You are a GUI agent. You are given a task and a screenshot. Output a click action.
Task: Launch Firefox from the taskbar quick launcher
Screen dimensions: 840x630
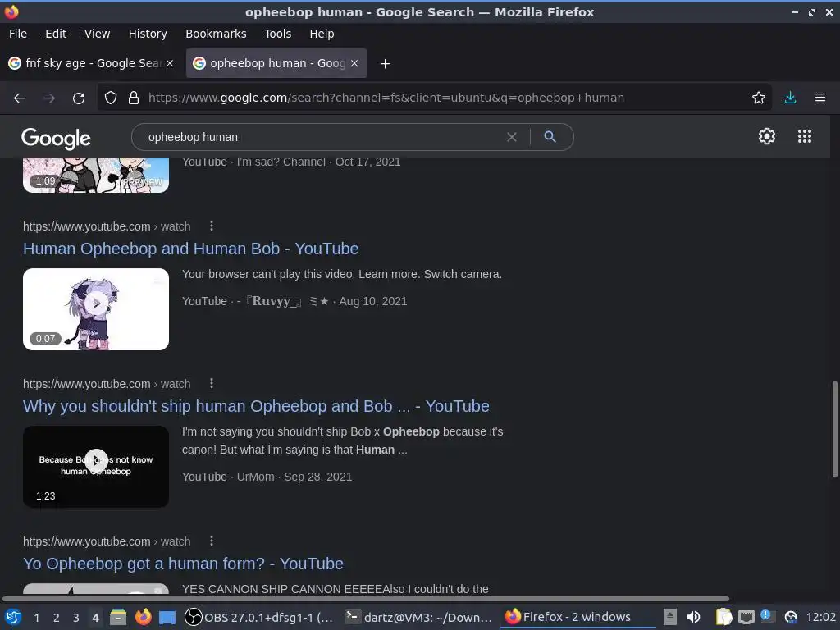click(x=143, y=617)
